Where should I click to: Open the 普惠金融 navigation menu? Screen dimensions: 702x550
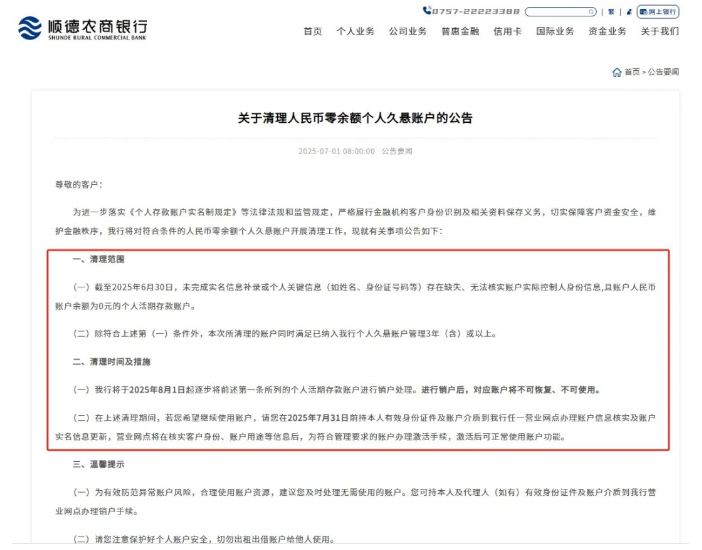pyautogui.click(x=460, y=31)
